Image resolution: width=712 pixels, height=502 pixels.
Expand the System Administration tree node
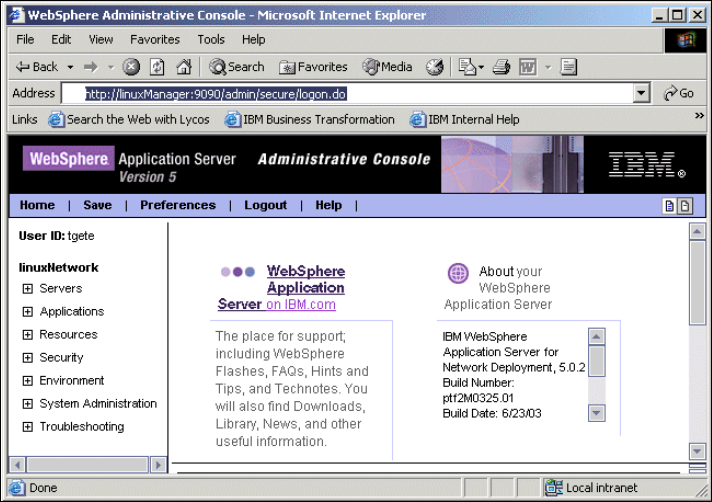[x=28, y=404]
